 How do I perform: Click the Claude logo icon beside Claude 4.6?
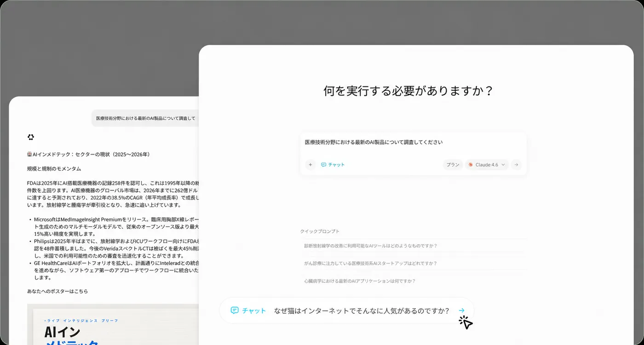pyautogui.click(x=471, y=165)
